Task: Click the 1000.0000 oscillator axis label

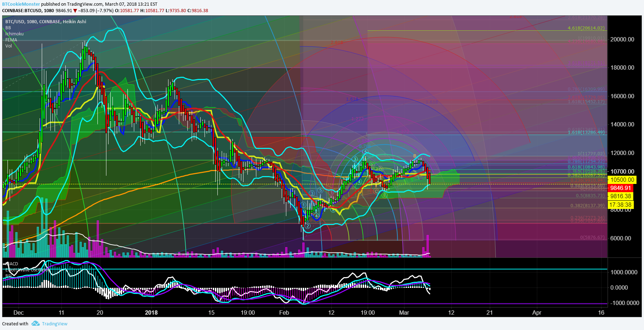Action: 624,272
